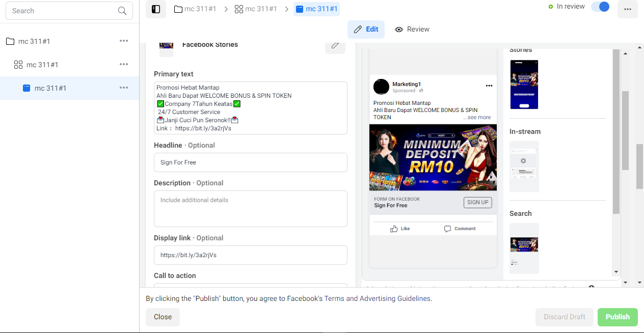Open the top-right more options ellipsis button
644x333 pixels.
(628, 9)
